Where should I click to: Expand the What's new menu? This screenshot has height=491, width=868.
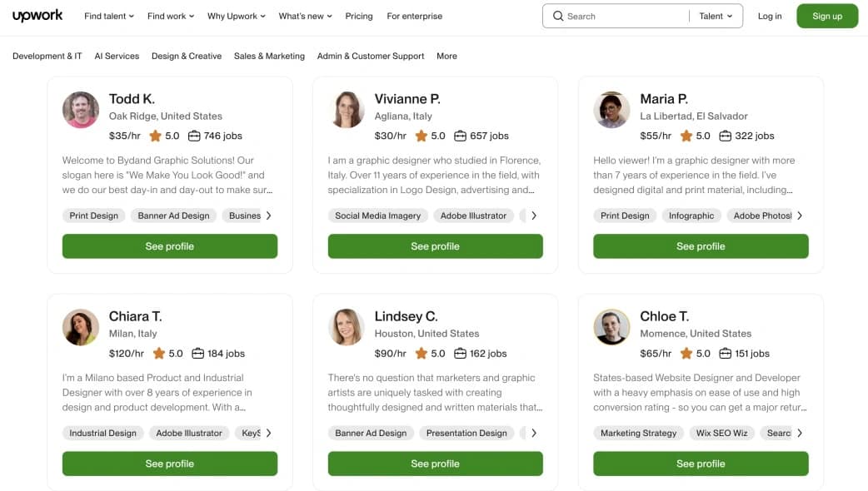305,16
